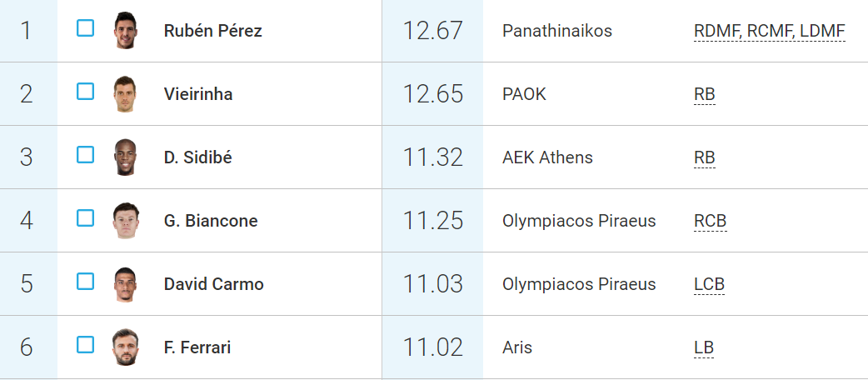868x380 pixels.
Task: Click the F. Ferrari name link
Action: (199, 348)
